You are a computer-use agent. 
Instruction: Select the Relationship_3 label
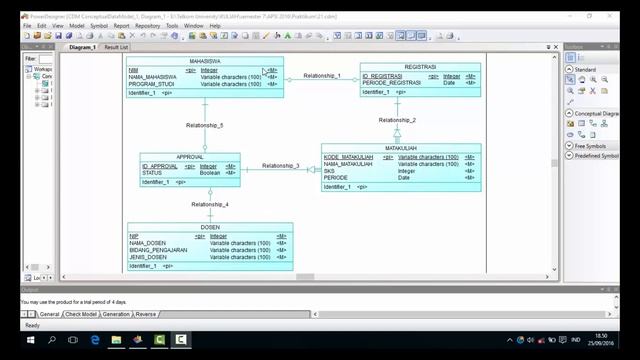coord(281,166)
